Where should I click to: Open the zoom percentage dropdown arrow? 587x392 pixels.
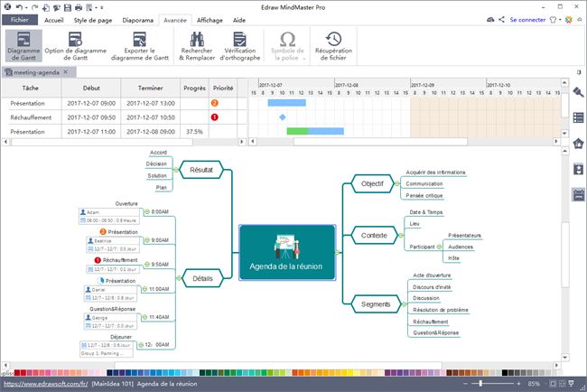[x=544, y=384]
